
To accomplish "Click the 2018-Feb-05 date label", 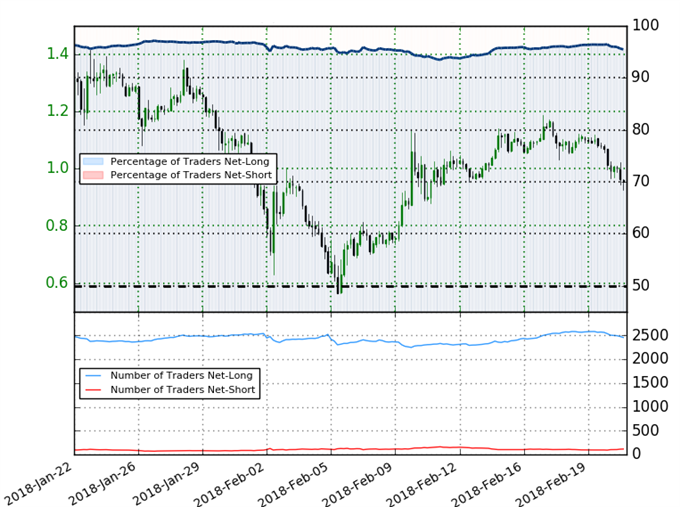I will coord(294,484).
